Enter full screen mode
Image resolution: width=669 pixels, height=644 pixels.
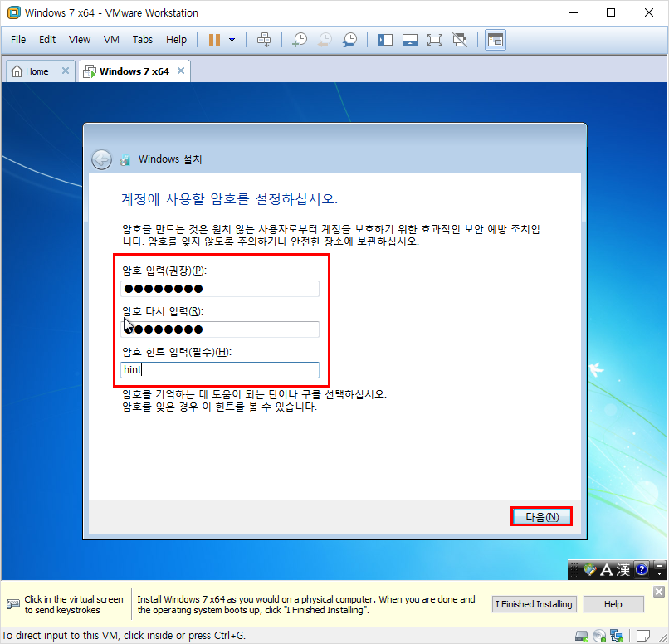click(435, 40)
